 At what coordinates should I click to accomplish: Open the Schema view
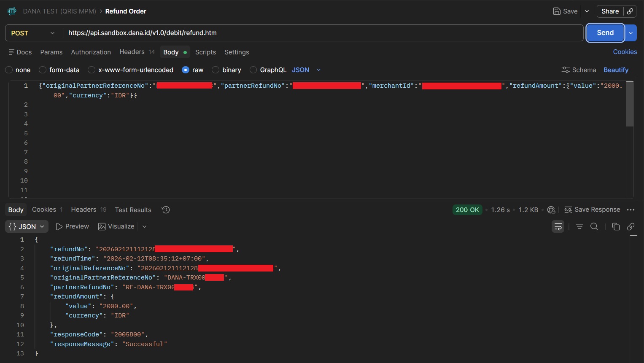click(579, 70)
